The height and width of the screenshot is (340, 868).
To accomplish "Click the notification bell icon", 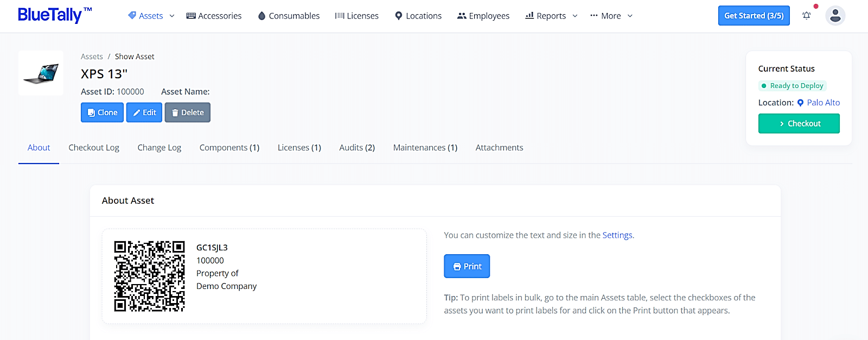I will pyautogui.click(x=806, y=16).
